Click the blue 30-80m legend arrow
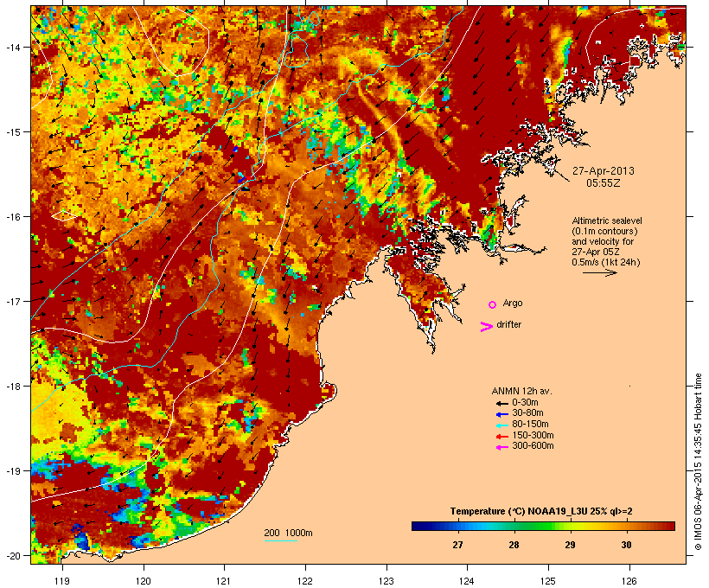Image resolution: width=709 pixels, height=588 pixels. click(x=501, y=414)
